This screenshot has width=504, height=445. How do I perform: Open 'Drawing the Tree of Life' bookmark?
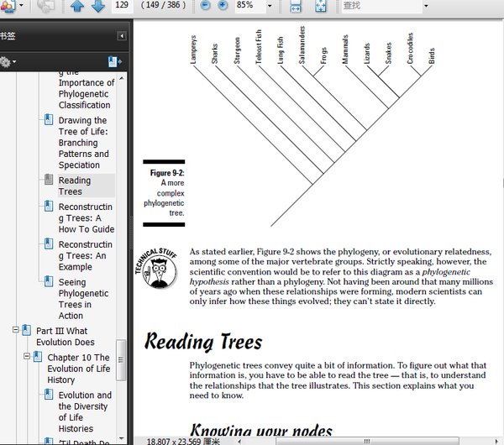click(x=83, y=143)
